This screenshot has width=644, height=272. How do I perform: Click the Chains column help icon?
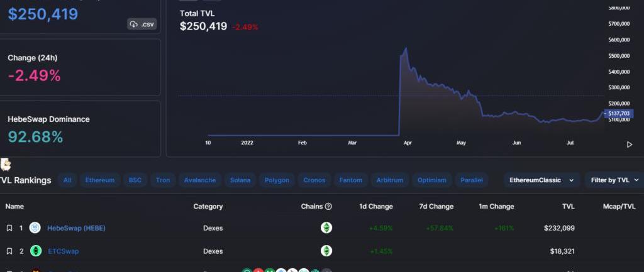click(x=328, y=207)
